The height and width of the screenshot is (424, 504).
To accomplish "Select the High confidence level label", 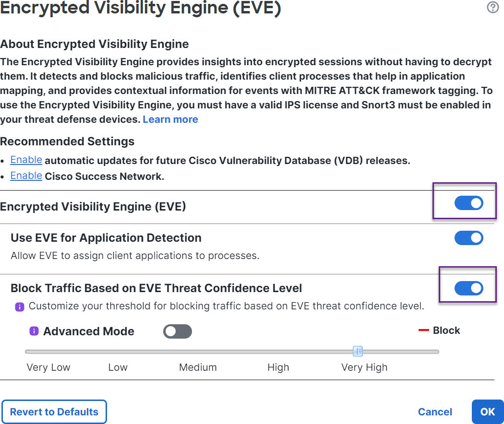I will click(278, 367).
